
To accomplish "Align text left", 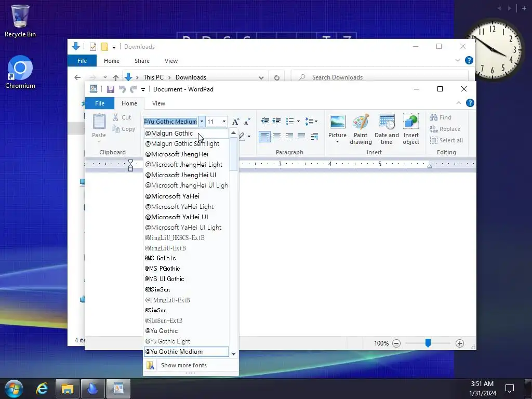I will (x=264, y=137).
